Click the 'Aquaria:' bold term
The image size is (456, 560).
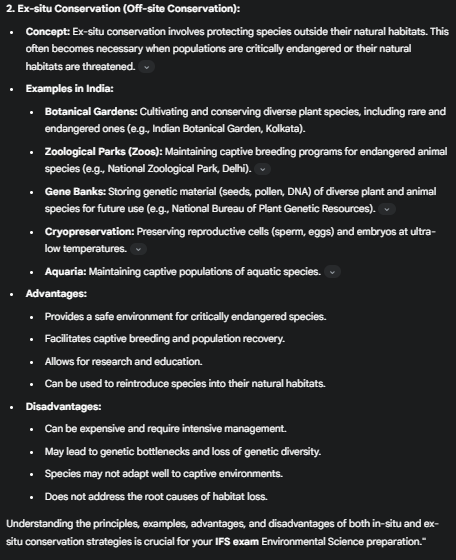(x=66, y=272)
